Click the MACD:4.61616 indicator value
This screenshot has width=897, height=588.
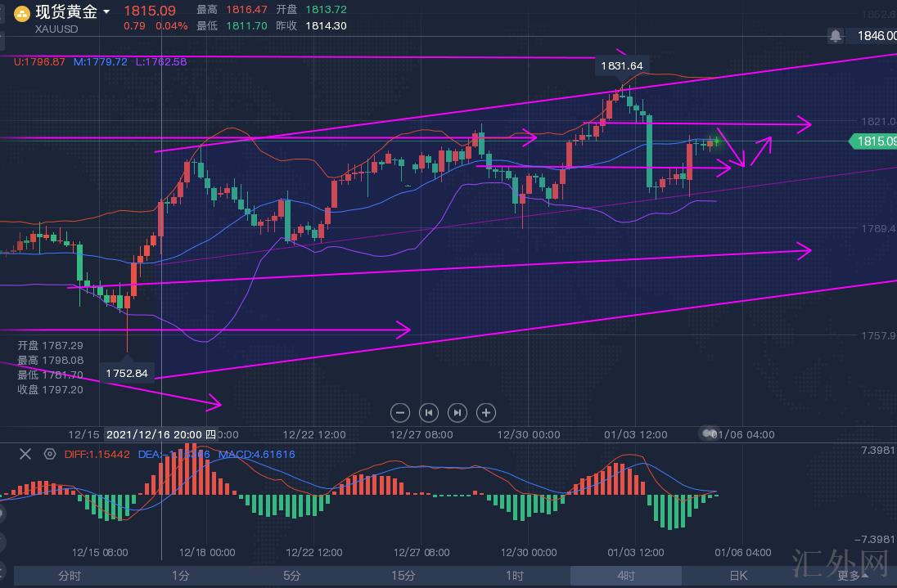point(257,454)
